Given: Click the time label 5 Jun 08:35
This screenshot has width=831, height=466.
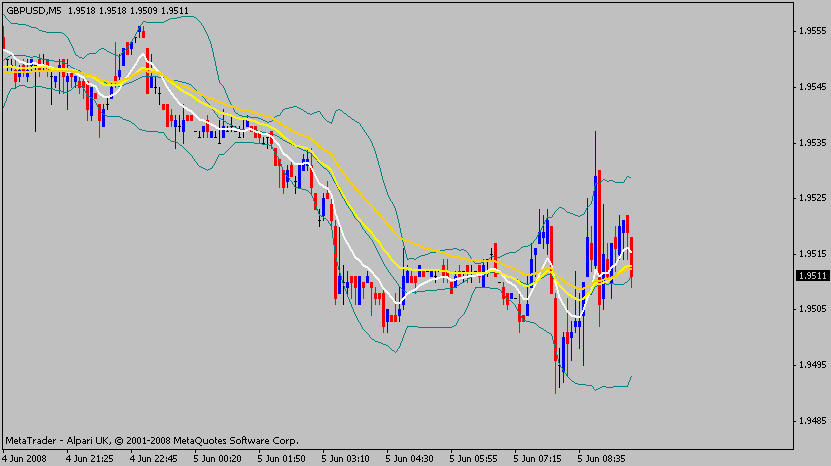Looking at the screenshot, I should [601, 459].
